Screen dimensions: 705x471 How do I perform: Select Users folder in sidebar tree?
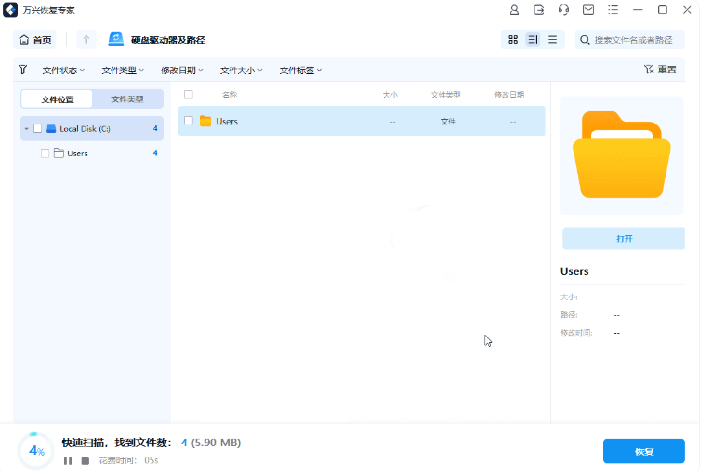[x=77, y=153]
